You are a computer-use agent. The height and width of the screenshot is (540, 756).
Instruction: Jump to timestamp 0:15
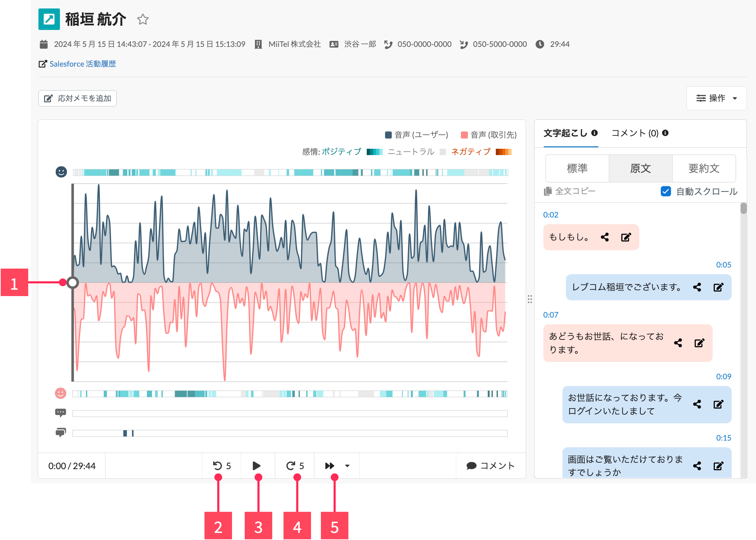[x=724, y=438]
